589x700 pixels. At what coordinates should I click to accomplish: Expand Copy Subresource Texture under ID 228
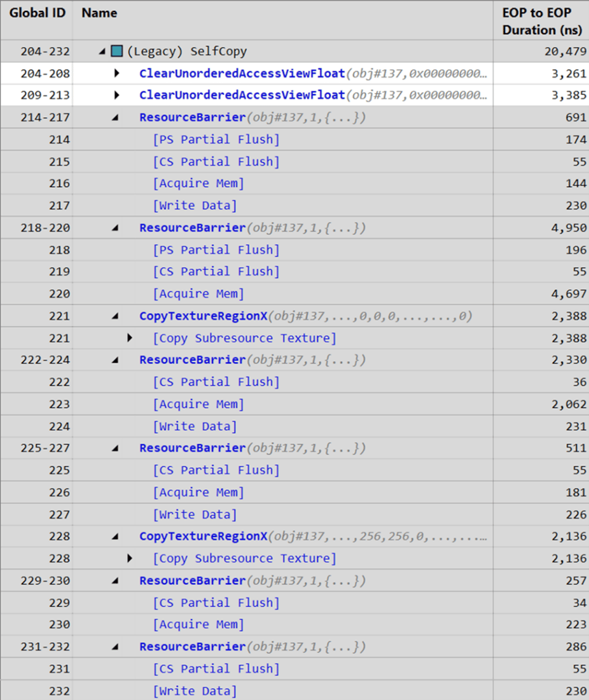(129, 558)
